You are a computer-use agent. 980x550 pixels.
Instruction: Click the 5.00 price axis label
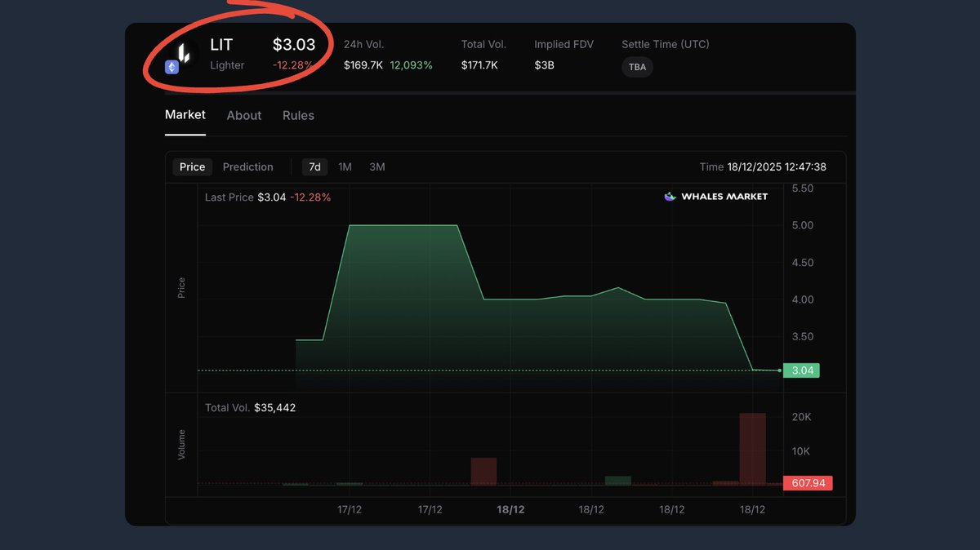[x=803, y=225]
